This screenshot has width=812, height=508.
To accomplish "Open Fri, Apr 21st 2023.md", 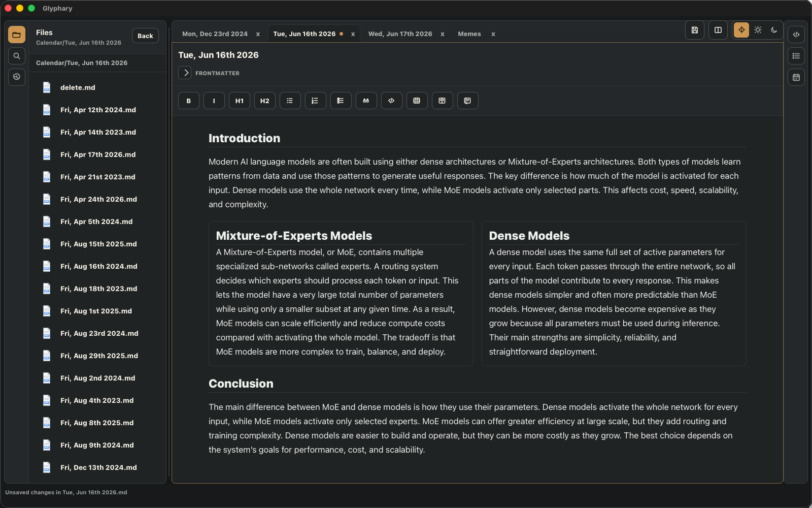I will tap(97, 177).
